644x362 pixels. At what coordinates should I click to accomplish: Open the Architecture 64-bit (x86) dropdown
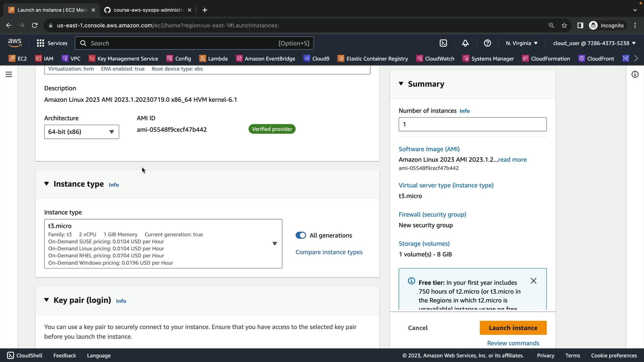[x=82, y=132]
